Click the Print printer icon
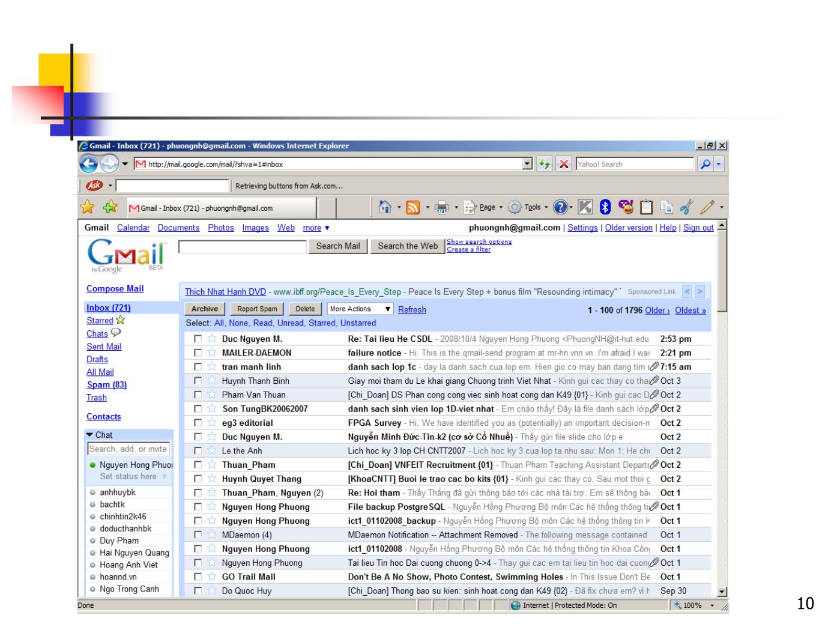This screenshot has height=630, width=840. (442, 207)
